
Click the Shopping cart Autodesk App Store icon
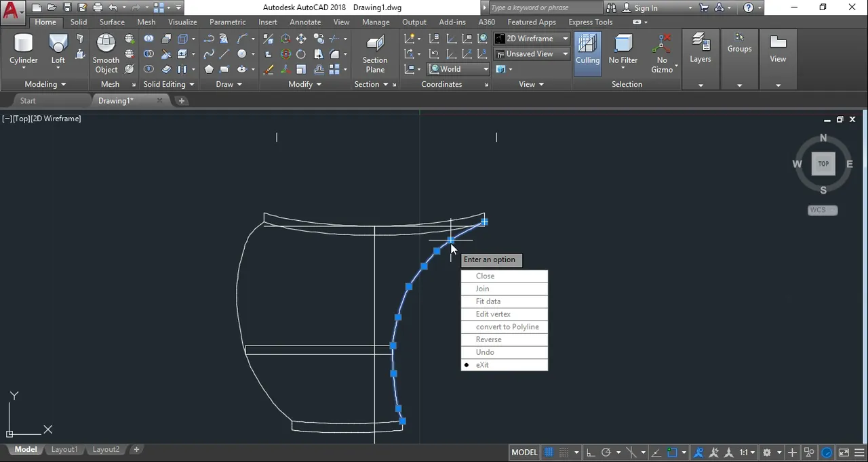[x=703, y=8]
